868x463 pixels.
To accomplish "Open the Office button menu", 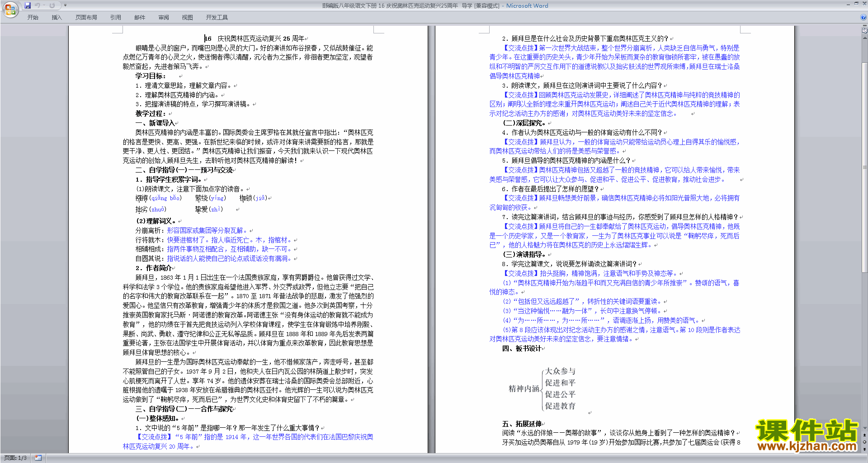I will pyautogui.click(x=10, y=9).
